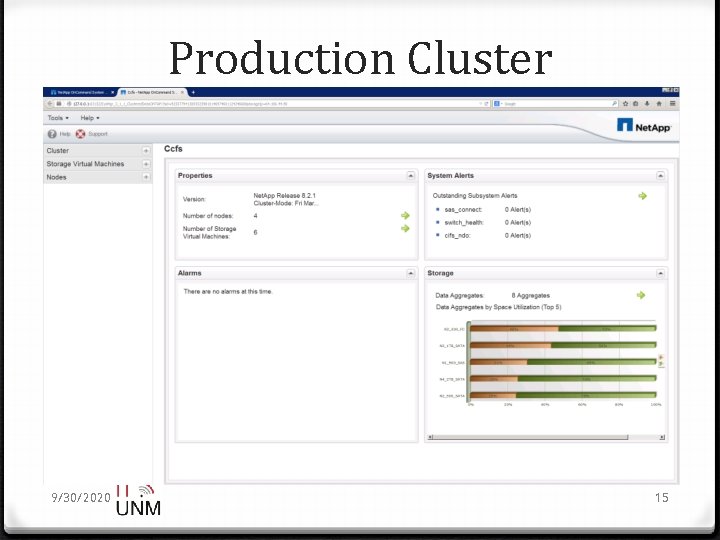Screen dimensions: 720x540
Task: Click the Ccfs cluster heading
Action: pyautogui.click(x=173, y=149)
